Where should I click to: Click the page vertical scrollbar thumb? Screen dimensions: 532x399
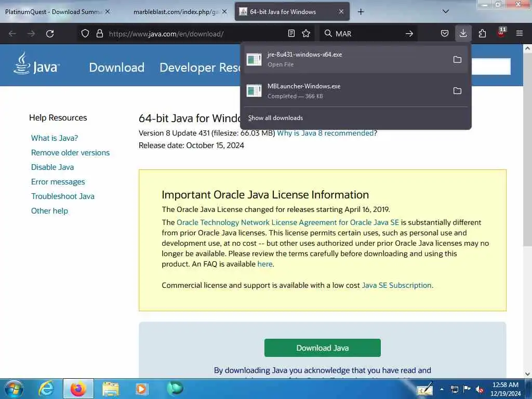[527, 150]
